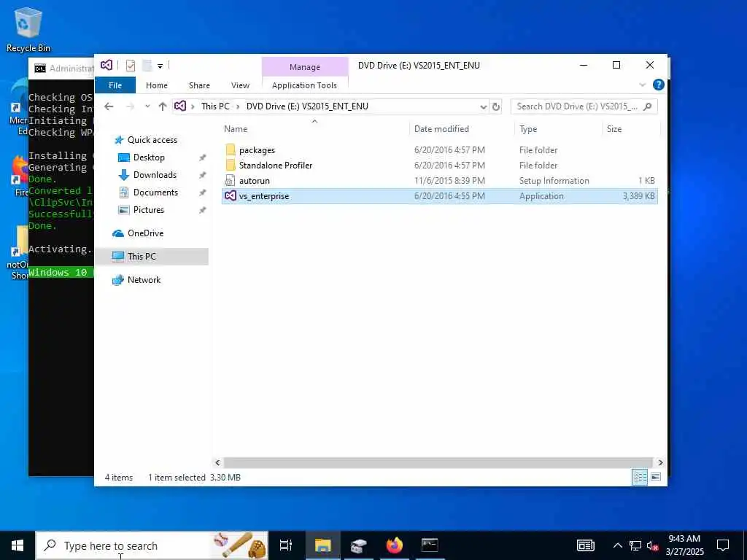Click the Properties quick access toolbar icon

tap(131, 66)
